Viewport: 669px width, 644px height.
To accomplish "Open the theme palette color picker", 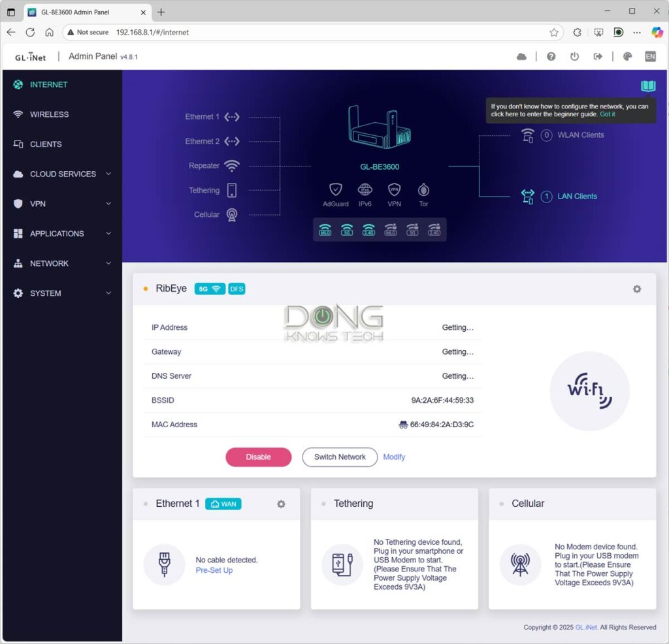I will (x=627, y=56).
